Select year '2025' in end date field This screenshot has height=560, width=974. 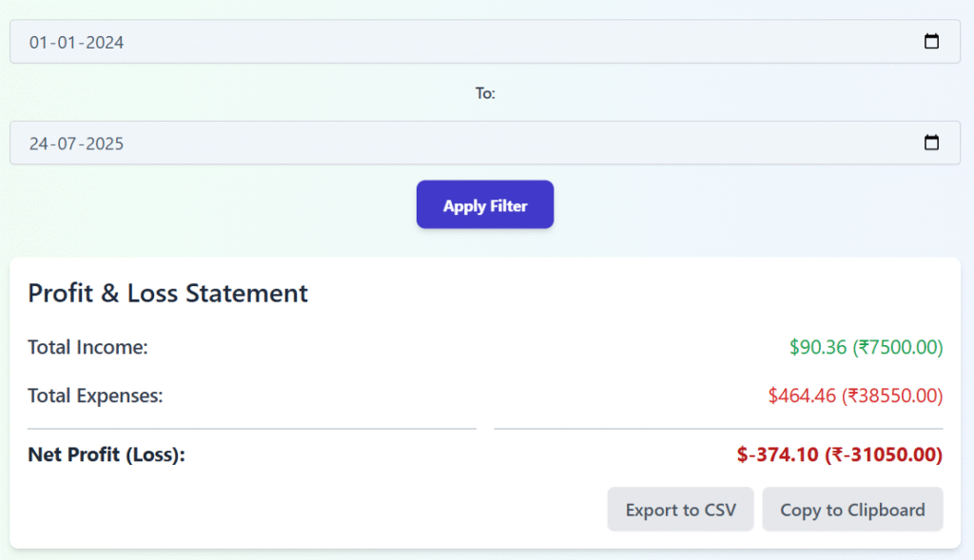click(x=105, y=145)
